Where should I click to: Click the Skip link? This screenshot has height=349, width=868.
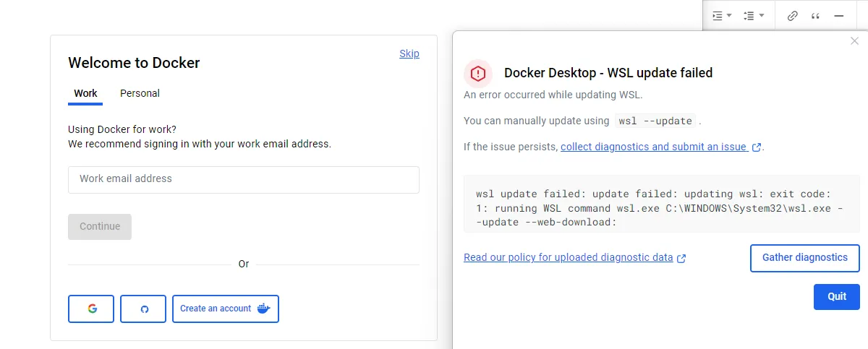(409, 53)
